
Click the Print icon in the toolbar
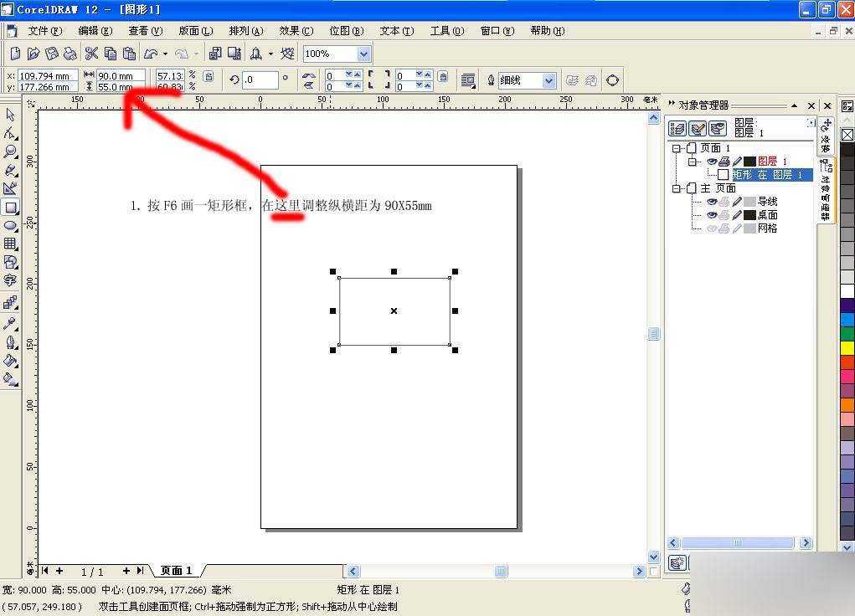[x=70, y=54]
